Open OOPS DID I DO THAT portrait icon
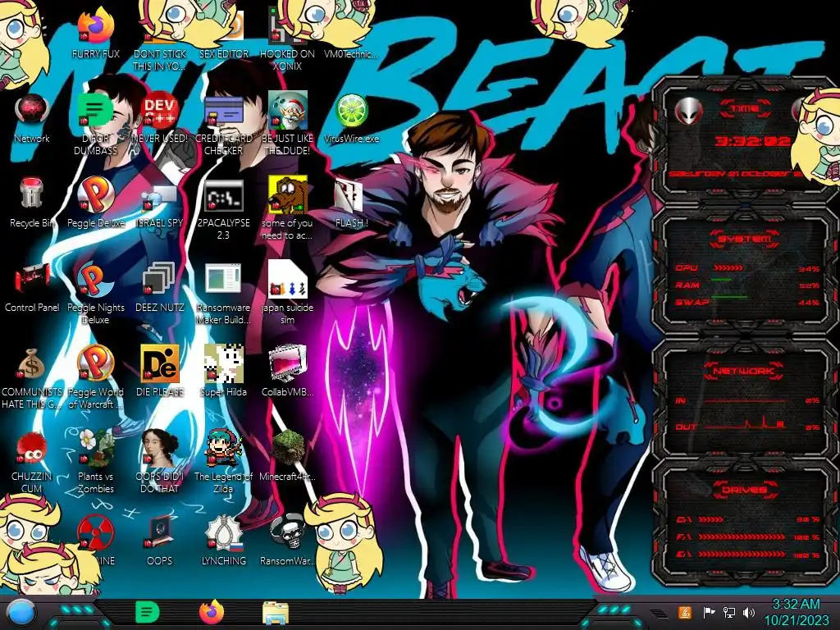Screen dimensions: 840x630 click(159, 448)
